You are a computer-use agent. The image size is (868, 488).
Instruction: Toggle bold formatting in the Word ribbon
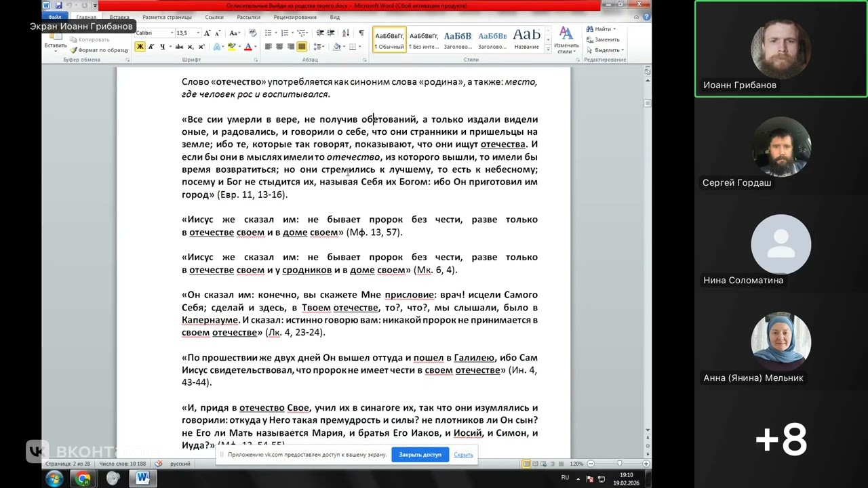tap(140, 47)
